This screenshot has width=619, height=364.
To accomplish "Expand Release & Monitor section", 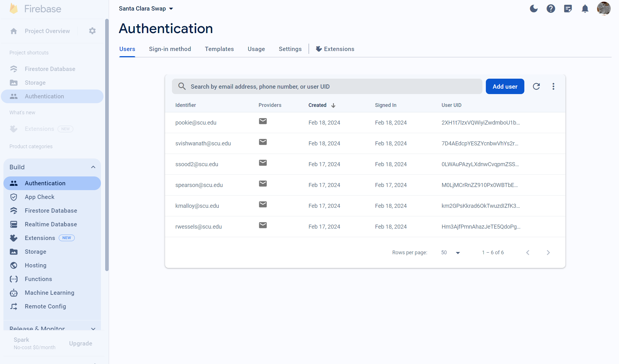I will tap(93, 328).
